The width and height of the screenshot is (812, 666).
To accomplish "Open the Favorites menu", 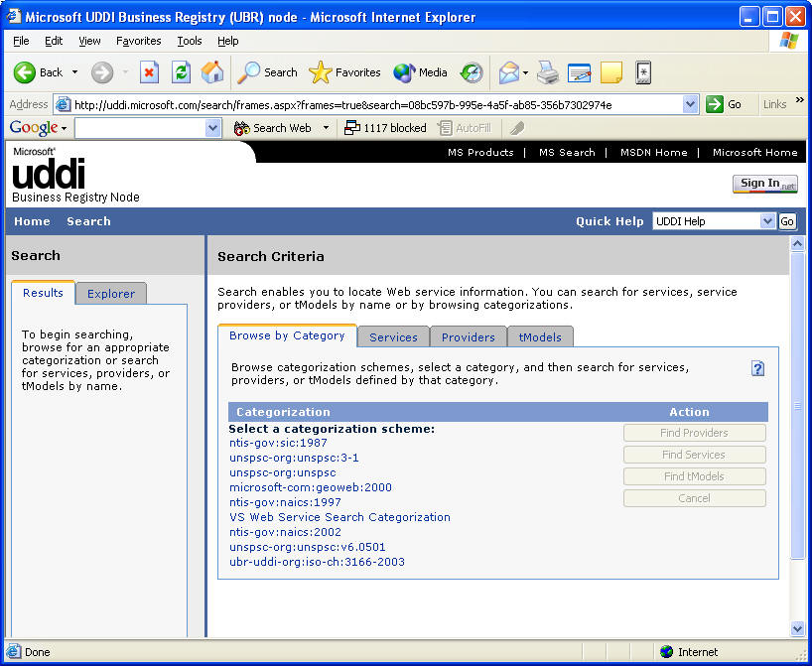I will [x=138, y=41].
